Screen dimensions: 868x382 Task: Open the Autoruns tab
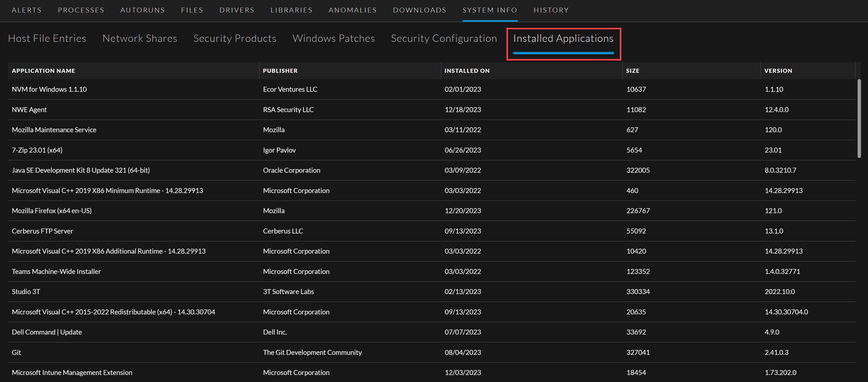tap(143, 10)
